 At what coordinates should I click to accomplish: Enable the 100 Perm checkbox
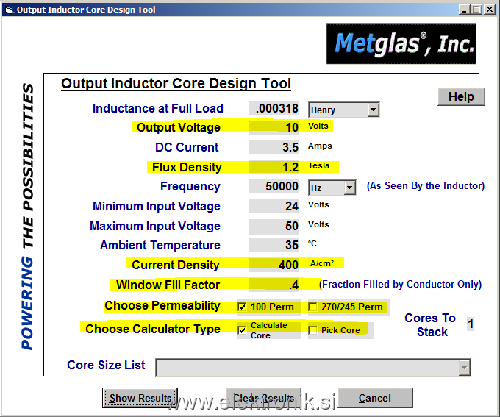coord(242,307)
